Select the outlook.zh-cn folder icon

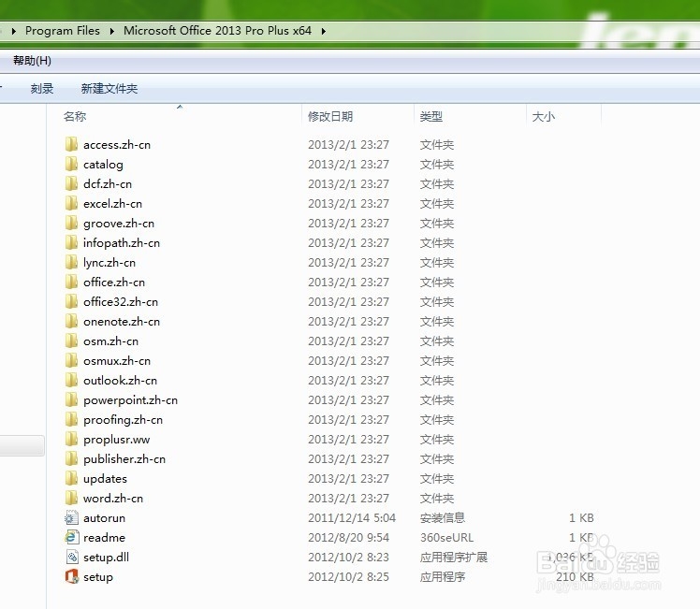point(71,380)
